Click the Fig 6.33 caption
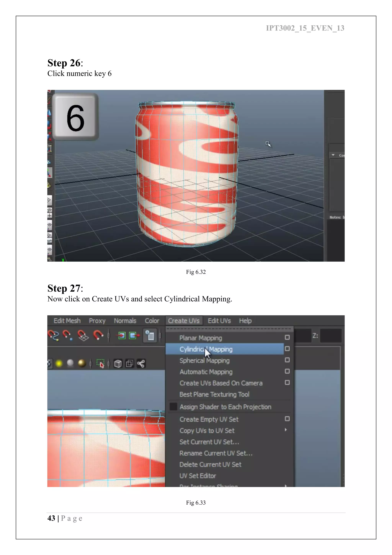The image size is (392, 555). pyautogui.click(x=196, y=503)
